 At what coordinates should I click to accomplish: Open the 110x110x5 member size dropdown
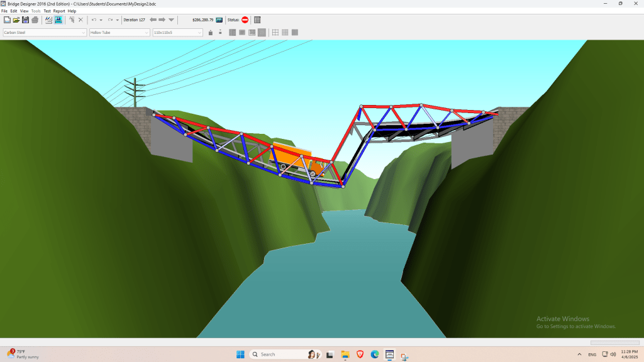pyautogui.click(x=178, y=33)
